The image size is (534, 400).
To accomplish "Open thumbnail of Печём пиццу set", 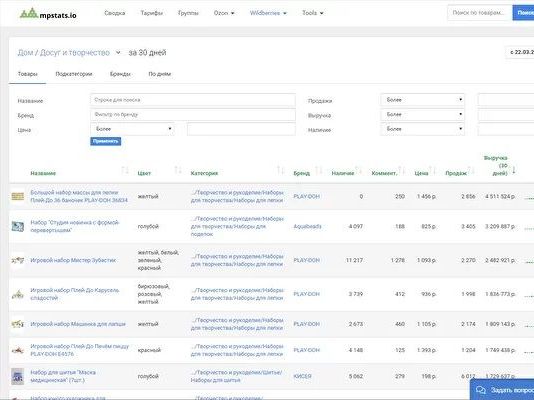I will tap(18, 350).
